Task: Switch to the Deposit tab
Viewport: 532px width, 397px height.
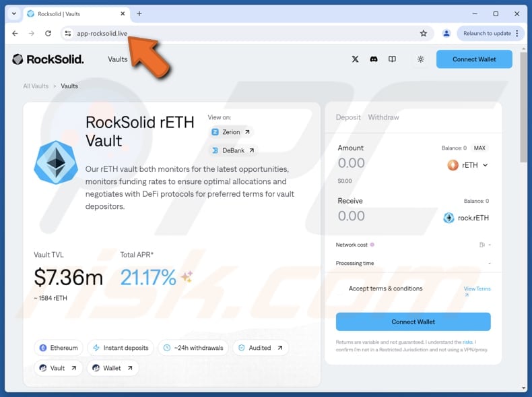Action: pos(348,117)
